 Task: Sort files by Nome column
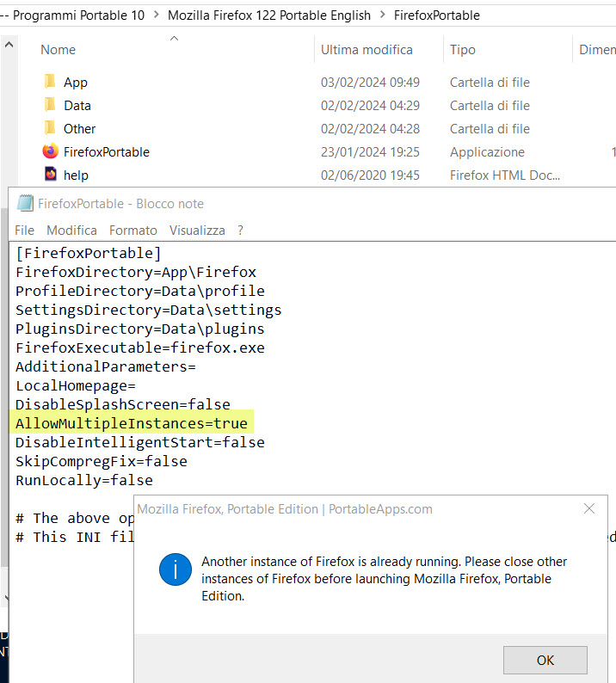click(x=58, y=50)
